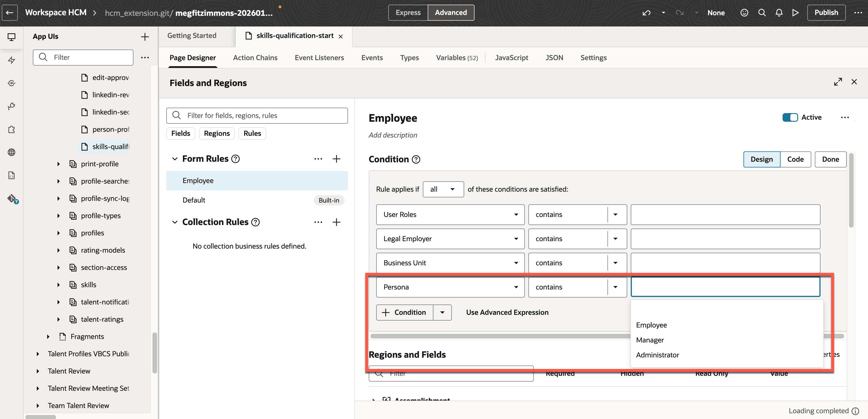Switch the condition editor to Code view

pyautogui.click(x=795, y=159)
